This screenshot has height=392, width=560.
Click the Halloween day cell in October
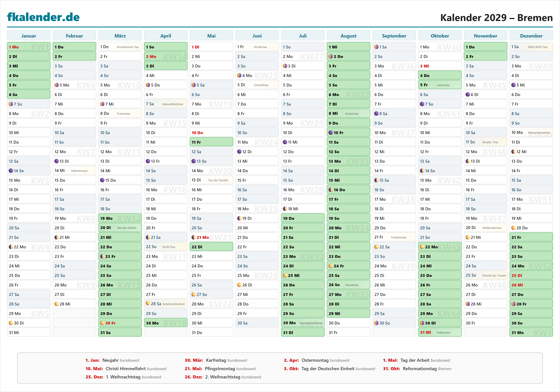point(439,333)
